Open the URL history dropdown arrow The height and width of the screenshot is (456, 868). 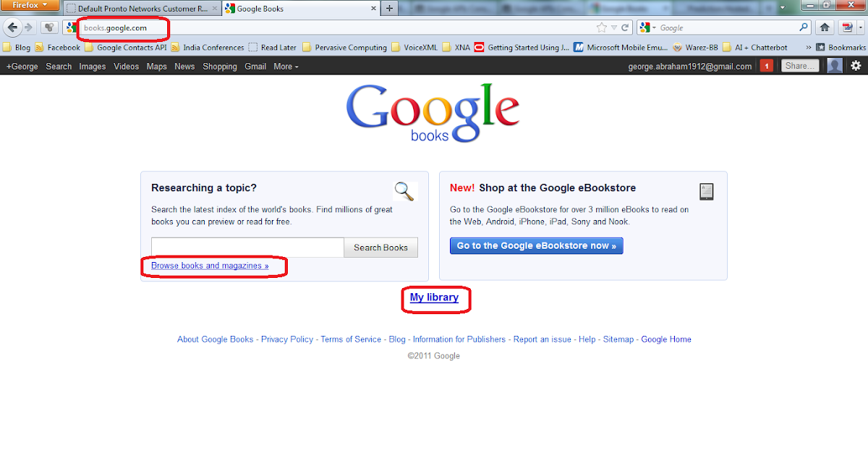[614, 28]
